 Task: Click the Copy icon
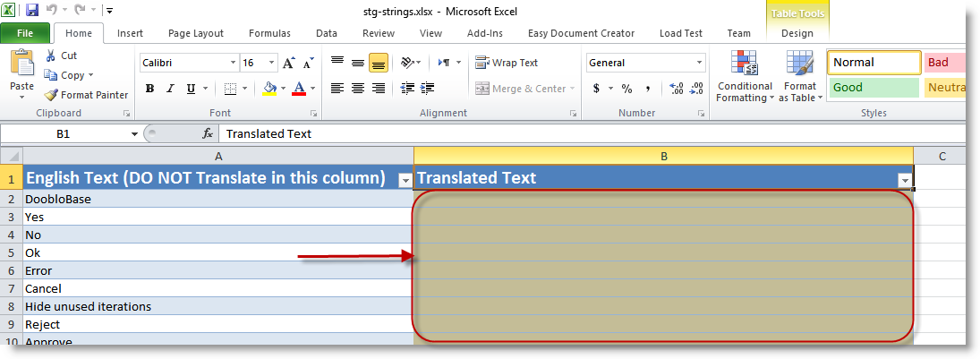pos(51,75)
